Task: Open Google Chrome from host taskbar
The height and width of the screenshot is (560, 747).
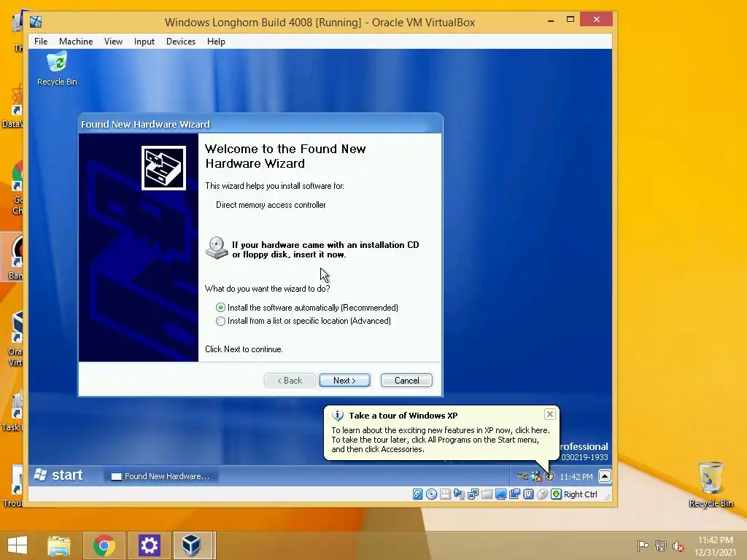Action: [x=104, y=545]
